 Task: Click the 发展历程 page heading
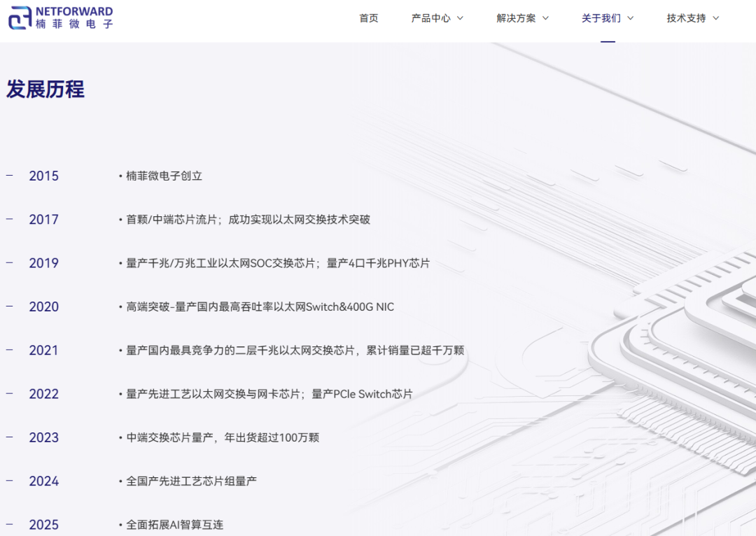coord(45,90)
